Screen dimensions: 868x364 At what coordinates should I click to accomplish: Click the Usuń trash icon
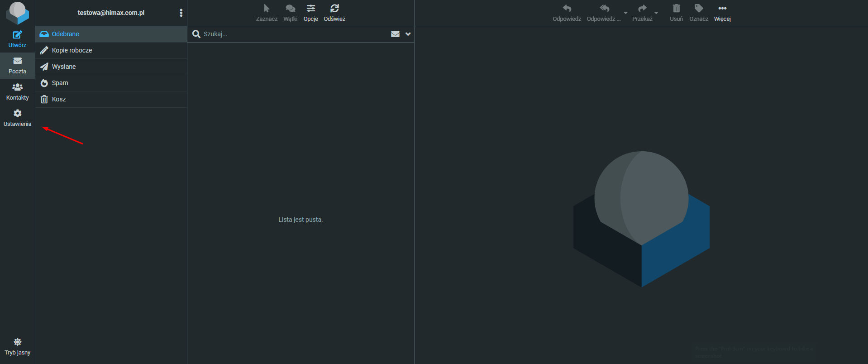tap(676, 9)
